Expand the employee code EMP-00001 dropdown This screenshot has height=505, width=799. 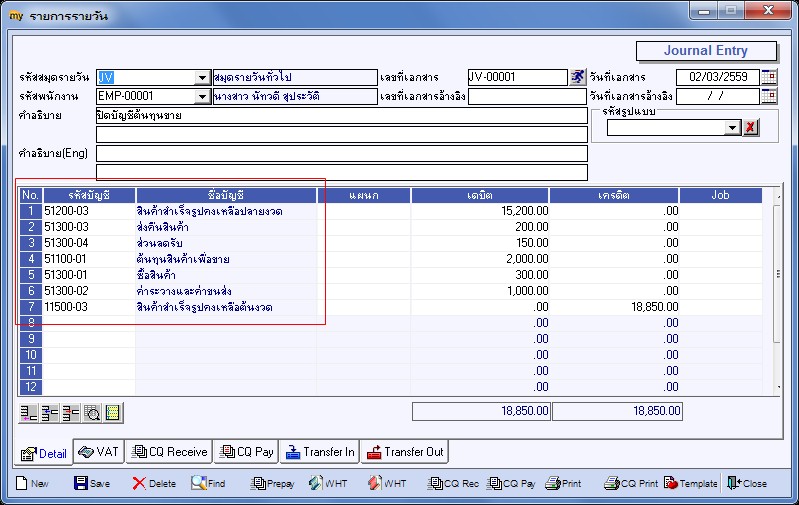[x=202, y=96]
